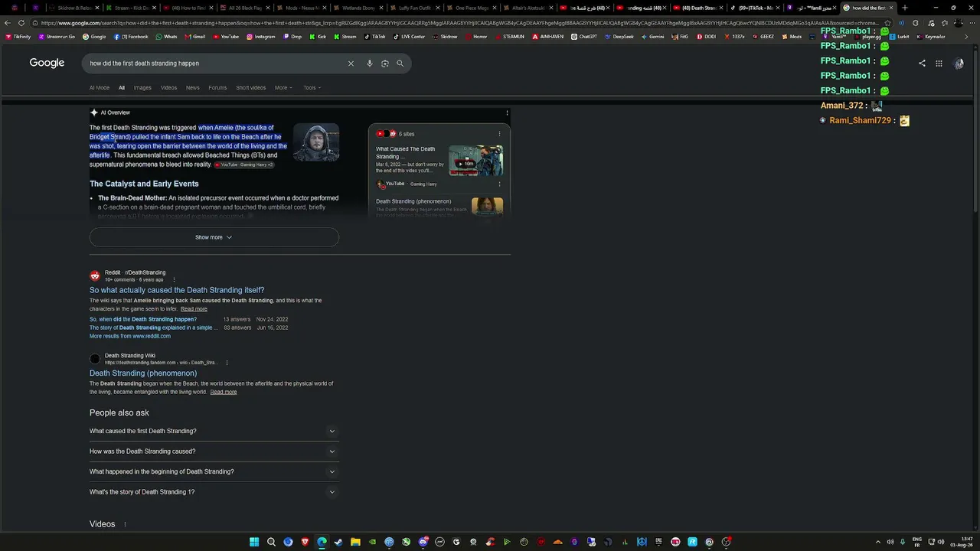Clear the Google search box text
980x551 pixels.
pos(351,64)
